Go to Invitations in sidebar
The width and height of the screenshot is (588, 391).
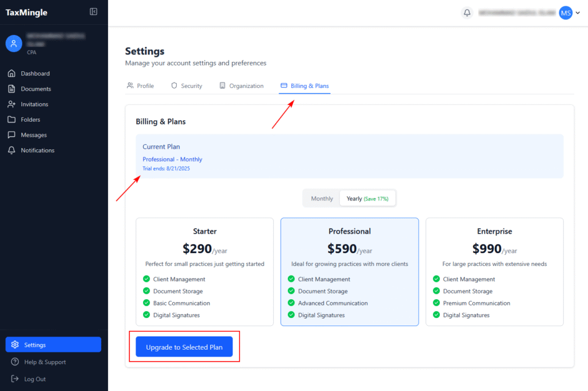(34, 104)
